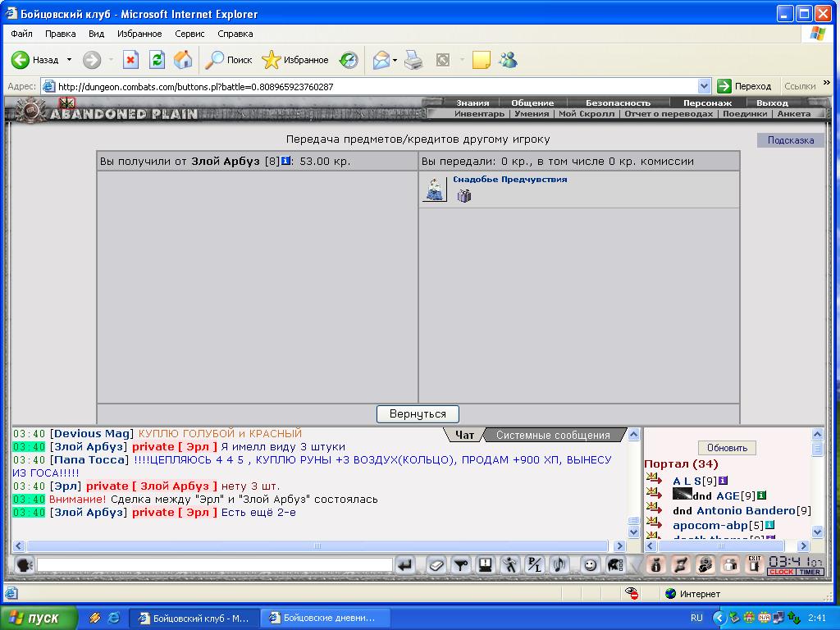Open the Mail envelope icon
The image size is (840, 630).
click(381, 60)
